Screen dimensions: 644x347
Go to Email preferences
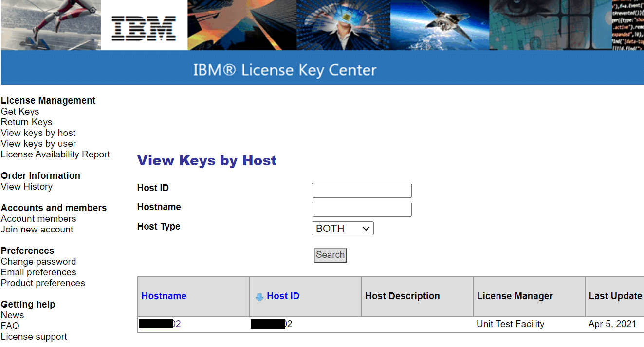click(x=38, y=272)
